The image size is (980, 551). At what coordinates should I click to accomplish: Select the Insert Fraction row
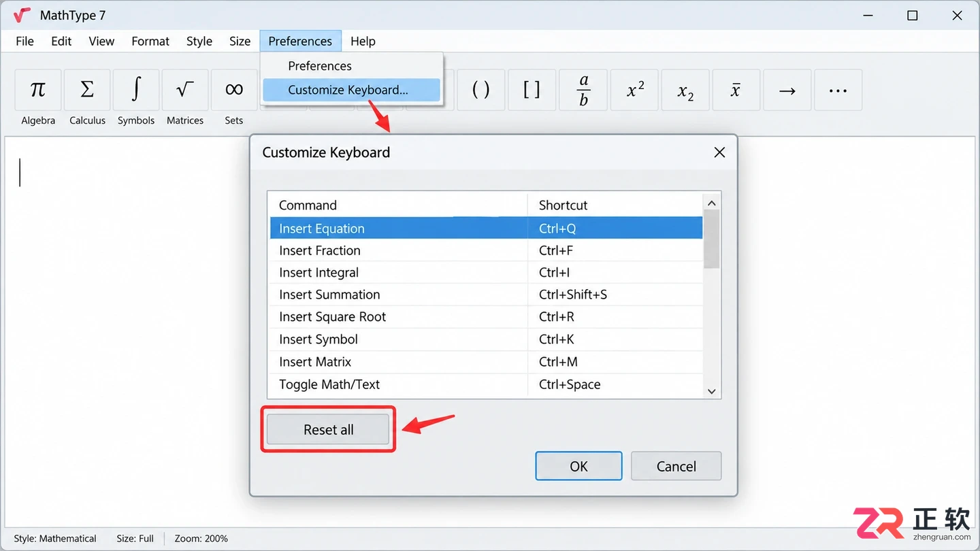(x=486, y=250)
